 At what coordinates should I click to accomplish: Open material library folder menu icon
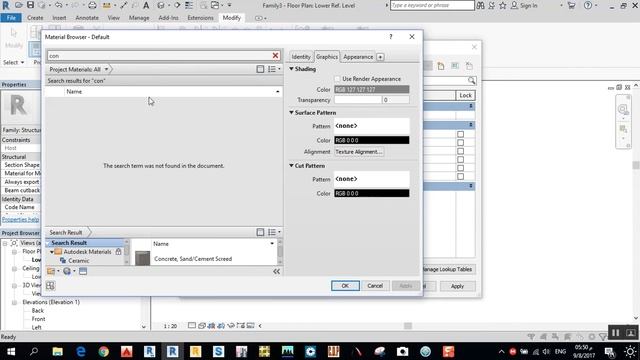(x=53, y=271)
